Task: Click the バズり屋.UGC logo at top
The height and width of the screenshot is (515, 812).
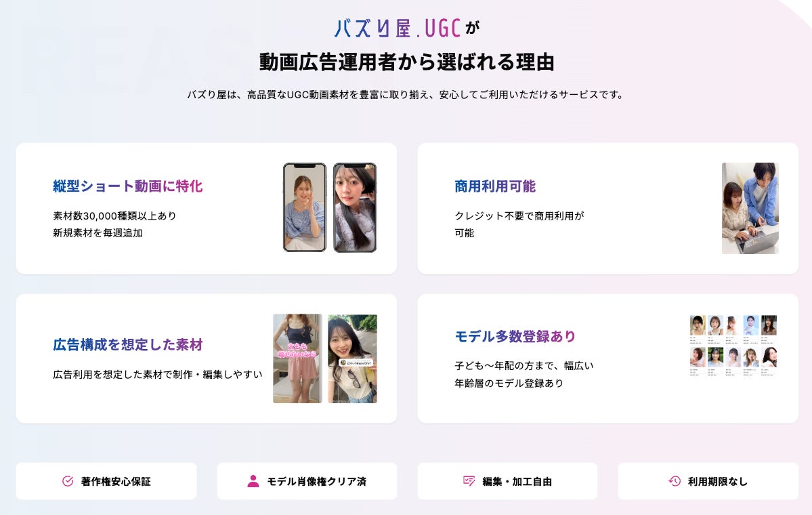Action: 398,28
